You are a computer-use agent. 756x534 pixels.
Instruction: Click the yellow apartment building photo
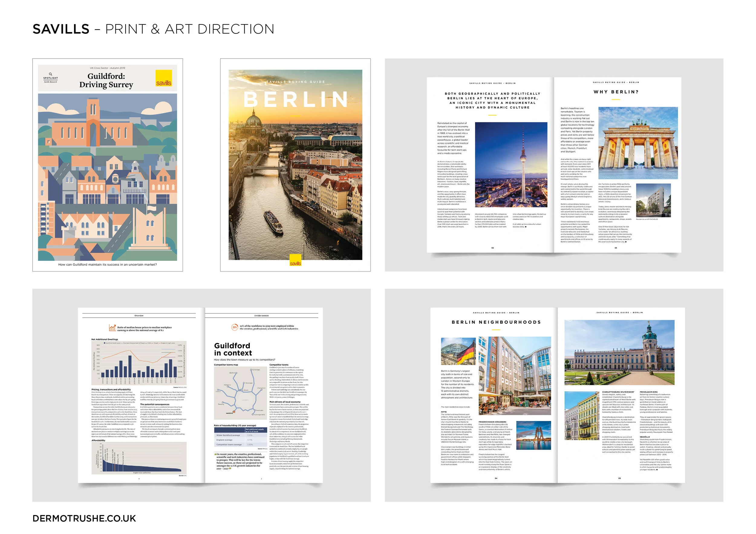click(582, 416)
